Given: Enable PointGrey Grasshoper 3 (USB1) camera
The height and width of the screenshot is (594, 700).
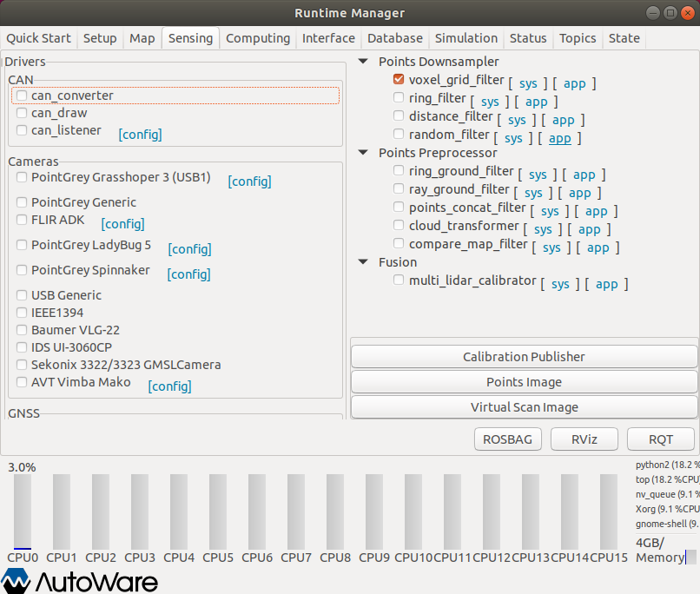Looking at the screenshot, I should 22,177.
